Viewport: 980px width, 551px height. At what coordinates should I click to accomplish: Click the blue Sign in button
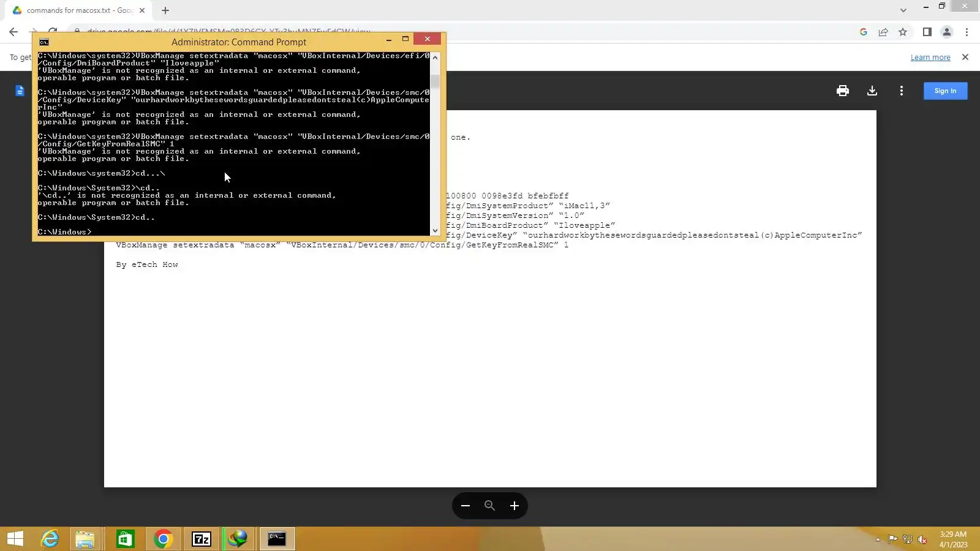click(x=945, y=91)
